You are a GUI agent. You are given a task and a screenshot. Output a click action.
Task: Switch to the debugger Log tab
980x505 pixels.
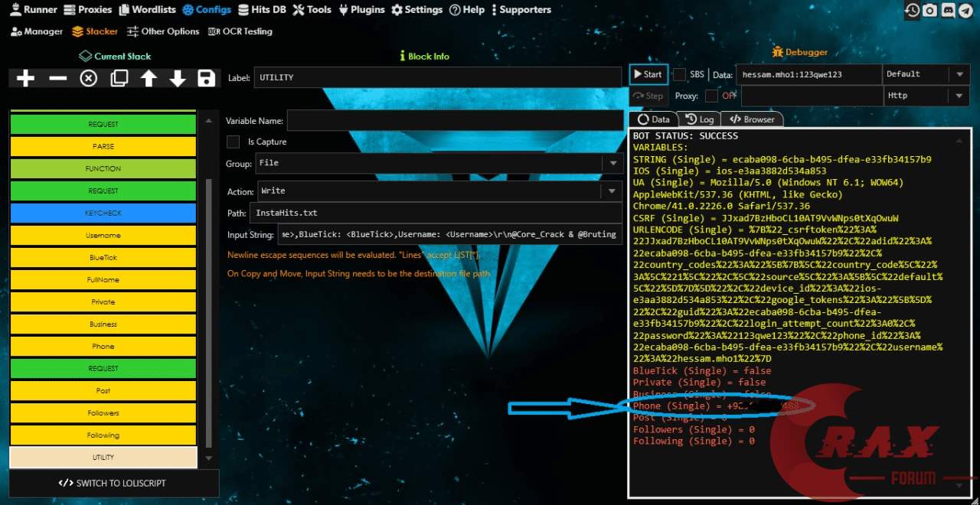[x=699, y=119]
